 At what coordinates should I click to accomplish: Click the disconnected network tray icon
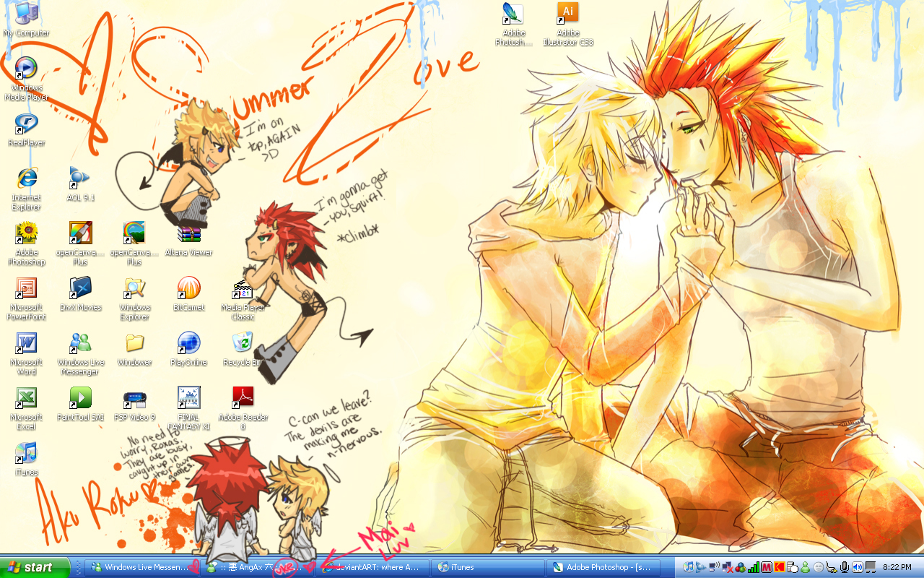click(728, 567)
